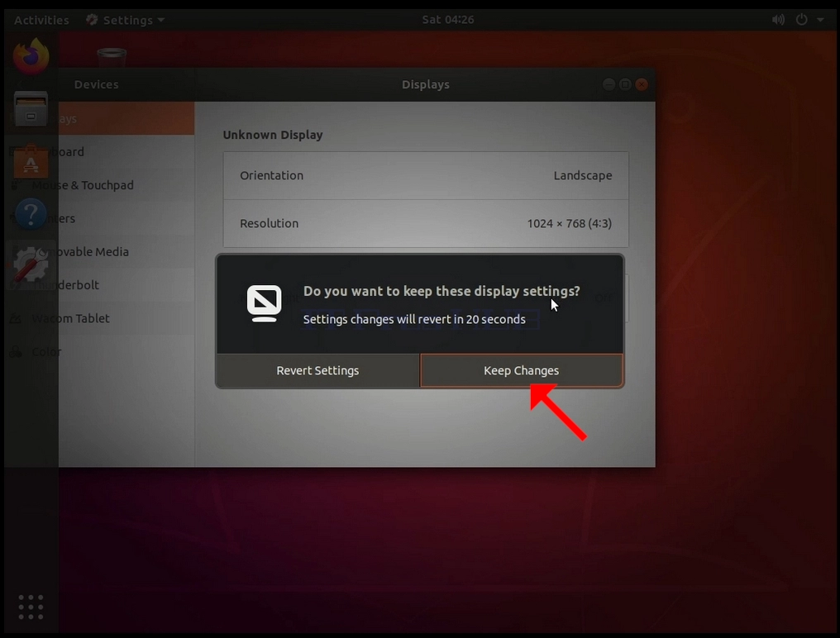This screenshot has width=840, height=638.
Task: Expand the system menu arrow in top bar
Action: 820,20
